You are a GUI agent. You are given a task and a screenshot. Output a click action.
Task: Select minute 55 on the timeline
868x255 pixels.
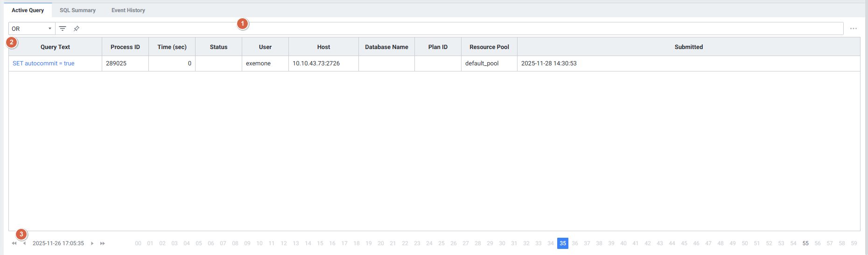[x=805, y=243]
